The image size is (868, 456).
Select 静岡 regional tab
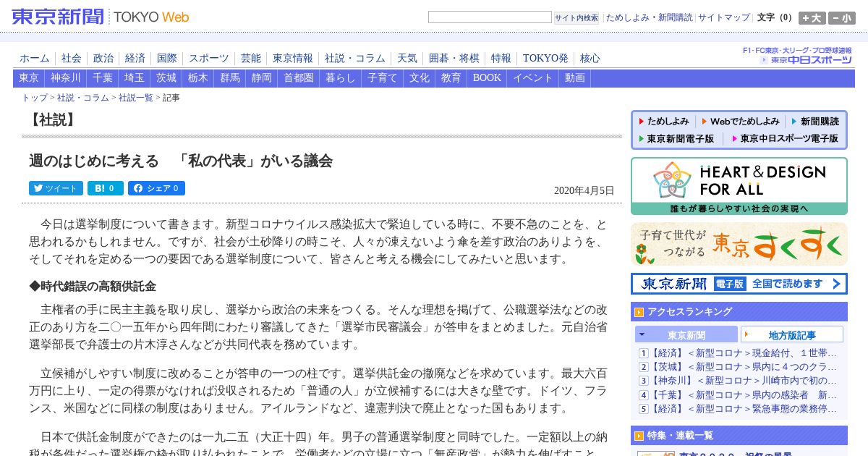click(x=262, y=78)
